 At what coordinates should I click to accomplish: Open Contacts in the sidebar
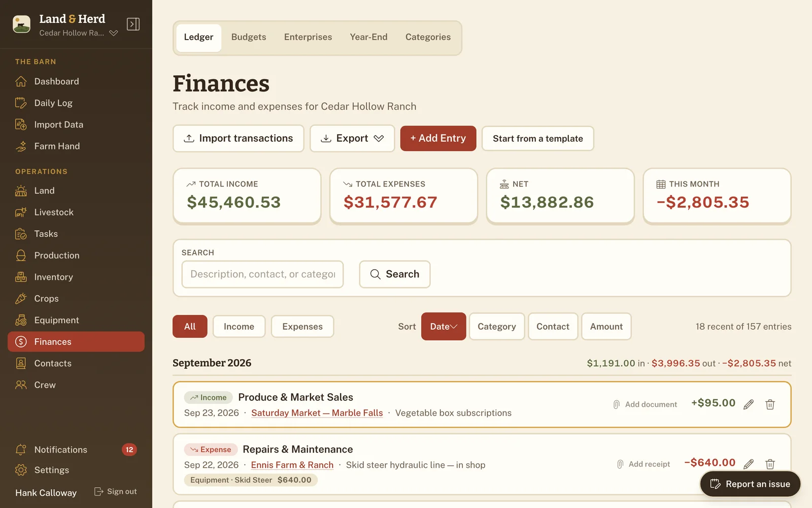(76, 363)
